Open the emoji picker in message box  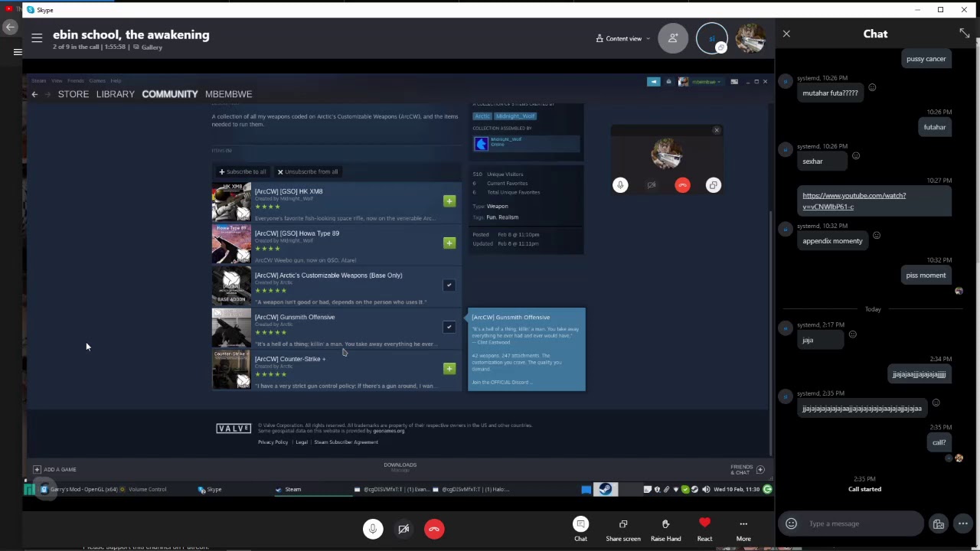tap(791, 523)
